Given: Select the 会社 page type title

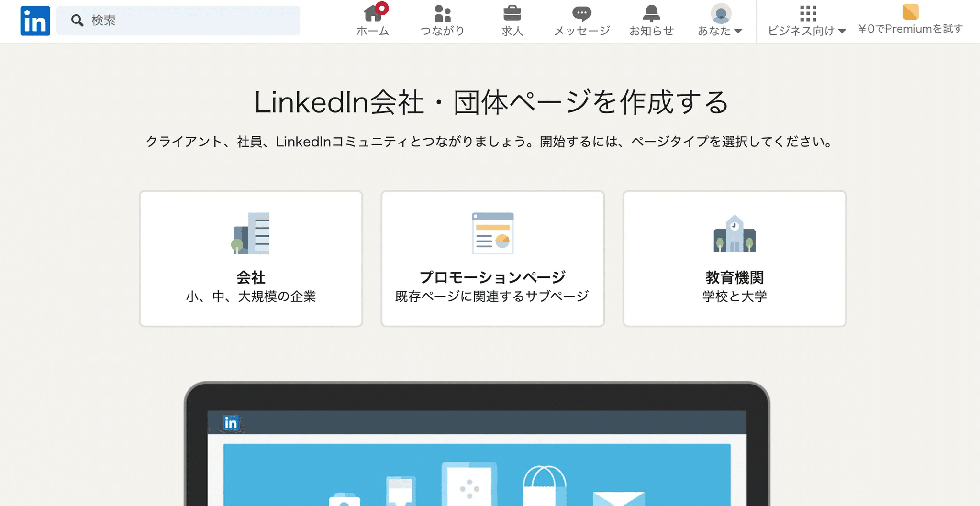Looking at the screenshot, I should pyautogui.click(x=251, y=277).
